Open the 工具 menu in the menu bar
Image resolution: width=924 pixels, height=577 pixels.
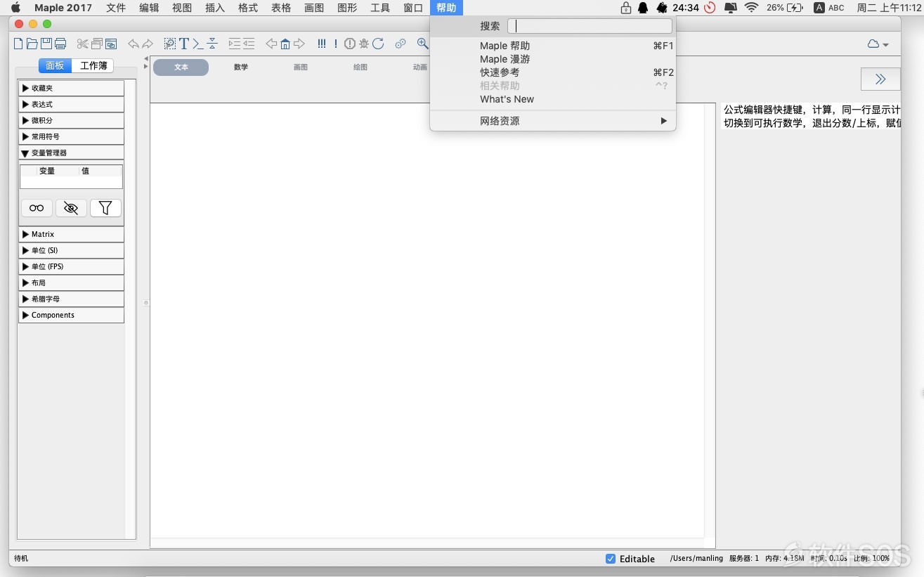pos(380,8)
